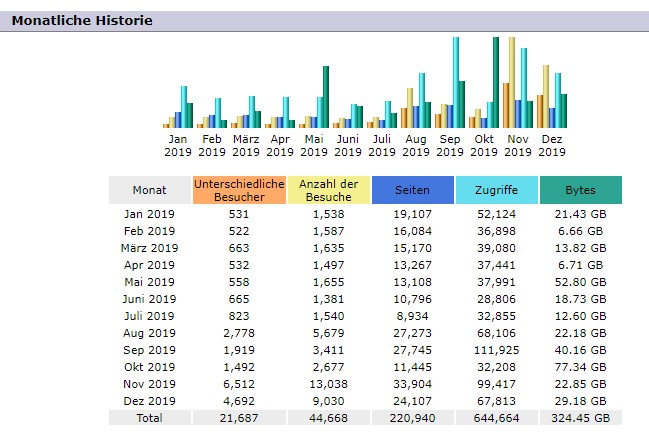Screen dimensions: 649x435
Task: Click the cyan Zugriffe column header
Action: pos(496,190)
